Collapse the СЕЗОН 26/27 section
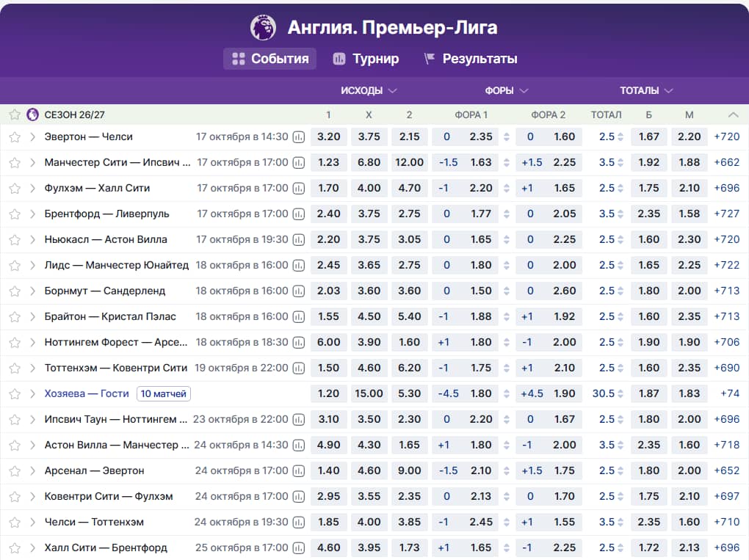Screen dimensions: 749x560 (x=734, y=115)
